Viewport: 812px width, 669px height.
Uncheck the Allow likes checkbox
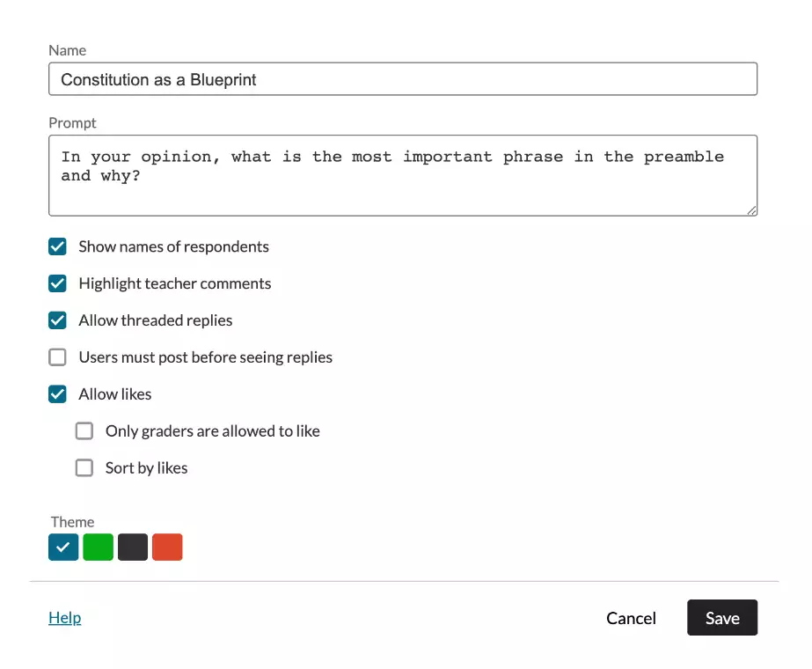point(57,393)
